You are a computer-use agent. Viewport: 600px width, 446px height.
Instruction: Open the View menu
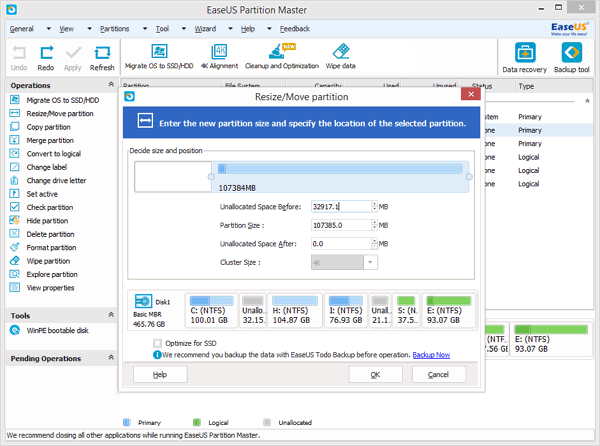tap(66, 29)
